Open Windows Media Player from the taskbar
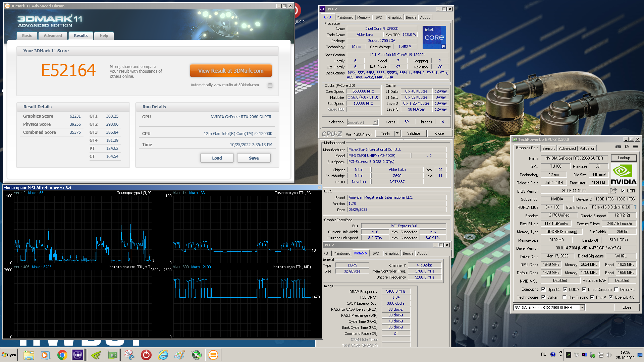The height and width of the screenshot is (362, 644). 45,355
